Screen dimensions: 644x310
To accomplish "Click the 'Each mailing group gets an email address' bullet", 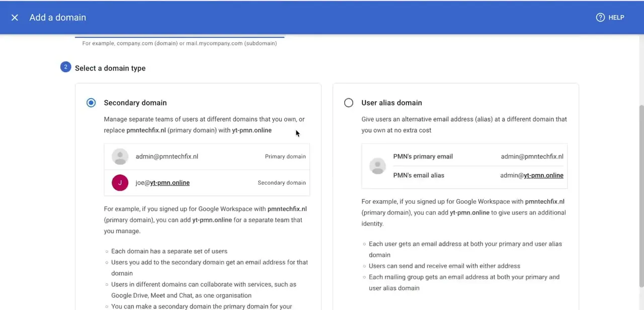I will (464, 282).
